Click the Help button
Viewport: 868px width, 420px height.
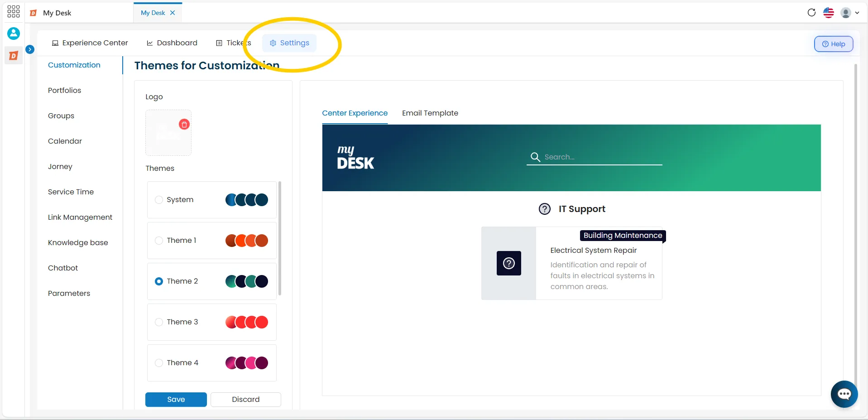(834, 44)
